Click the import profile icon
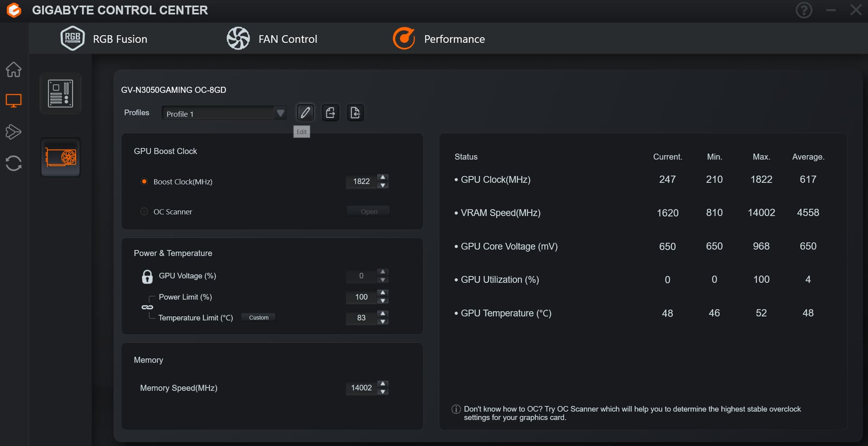868x446 pixels. (x=355, y=113)
